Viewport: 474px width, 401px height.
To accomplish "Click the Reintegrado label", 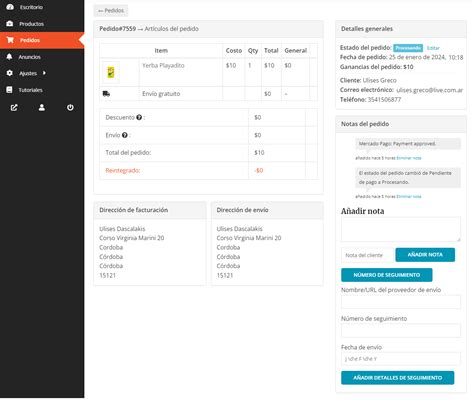I will pos(123,171).
